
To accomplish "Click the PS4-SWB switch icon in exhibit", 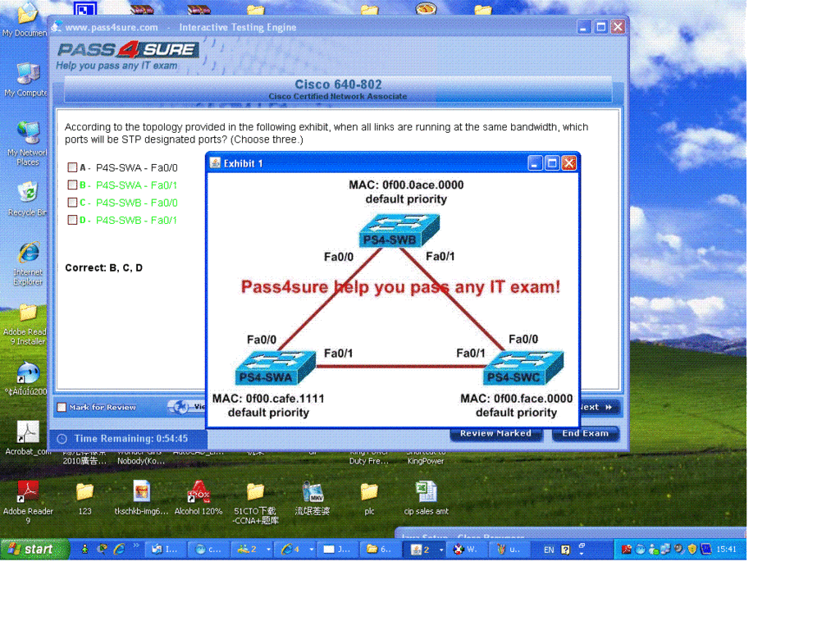I will point(399,231).
